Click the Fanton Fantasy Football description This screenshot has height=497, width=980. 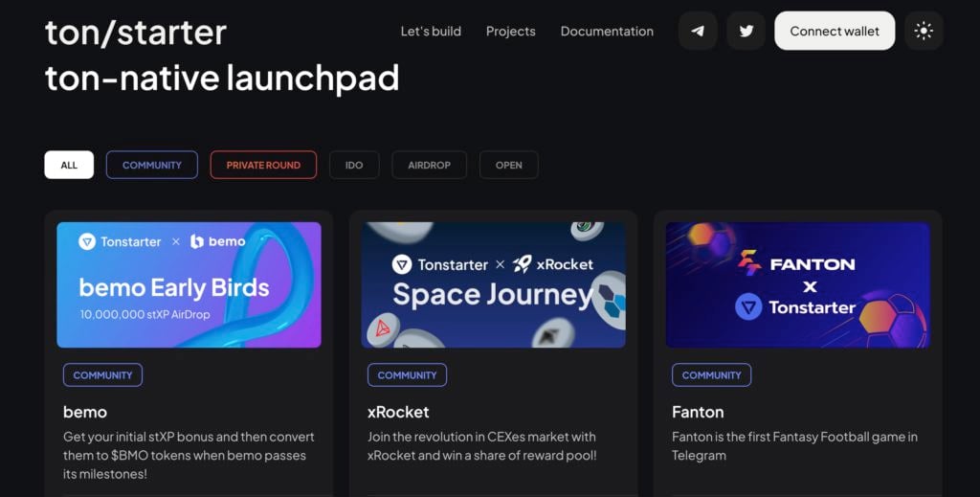(794, 445)
